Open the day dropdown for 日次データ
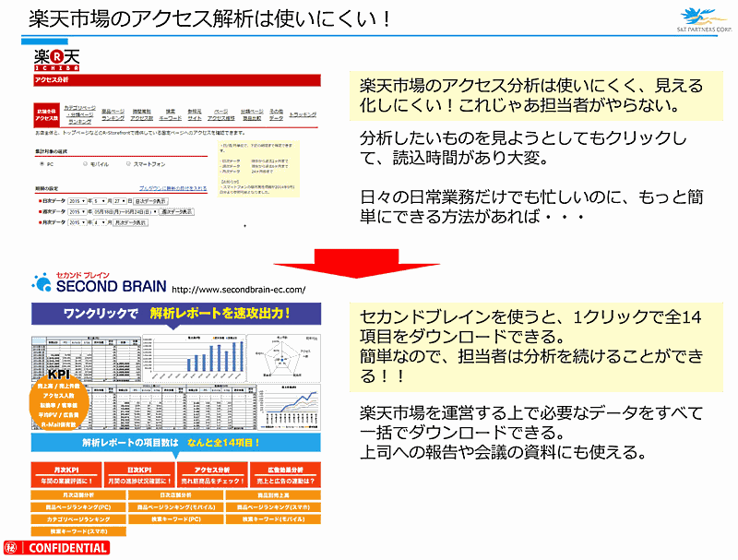Viewport: 738px width, 560px height. 120,201
